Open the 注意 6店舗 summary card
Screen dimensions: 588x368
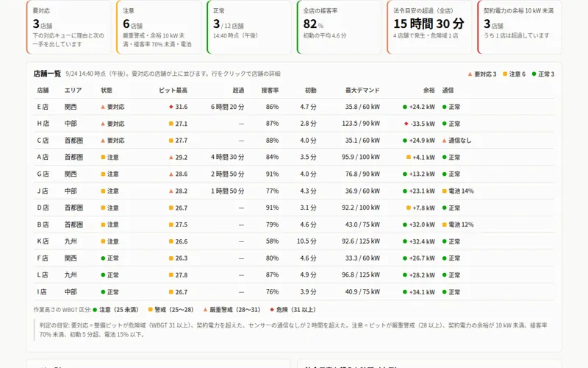(x=159, y=27)
